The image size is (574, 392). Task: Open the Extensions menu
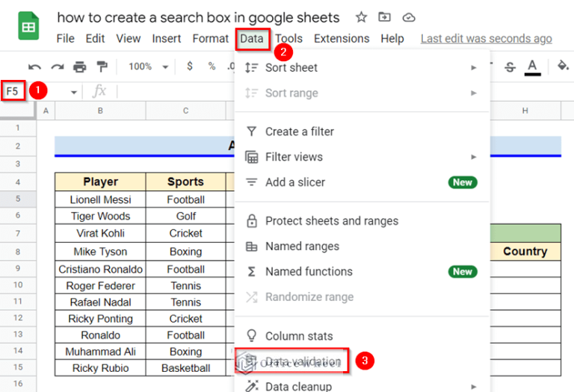click(342, 38)
